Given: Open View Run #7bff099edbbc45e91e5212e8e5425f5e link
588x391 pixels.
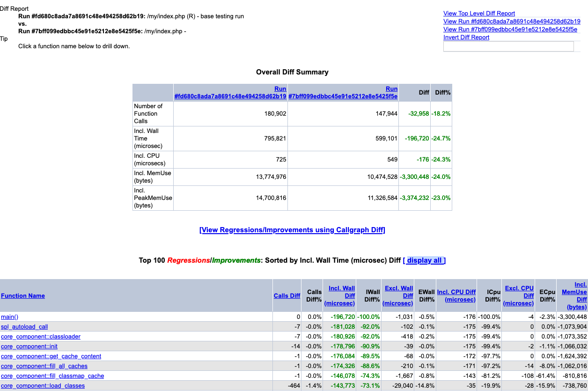Looking at the screenshot, I should [x=510, y=30].
